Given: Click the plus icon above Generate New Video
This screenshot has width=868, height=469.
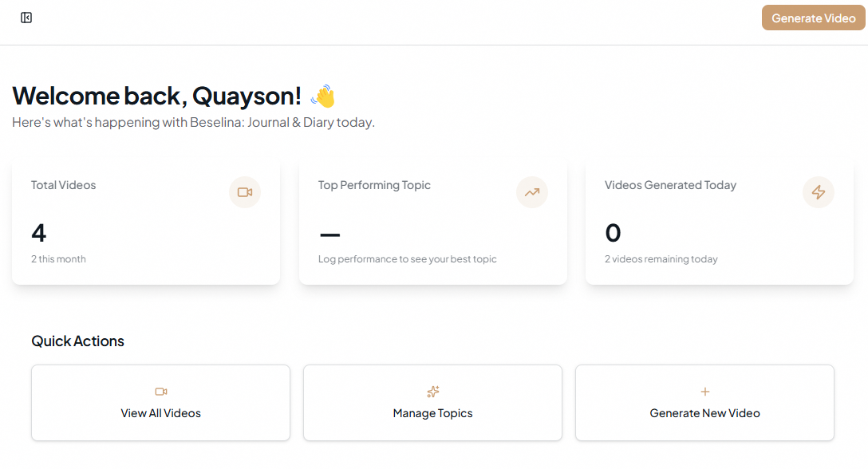Looking at the screenshot, I should [704, 392].
